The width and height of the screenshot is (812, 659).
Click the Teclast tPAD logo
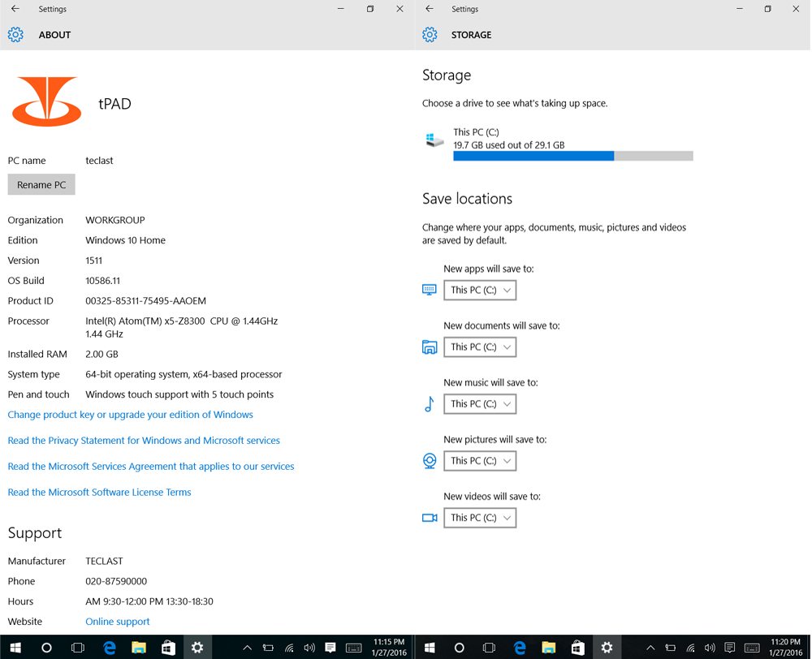46,101
